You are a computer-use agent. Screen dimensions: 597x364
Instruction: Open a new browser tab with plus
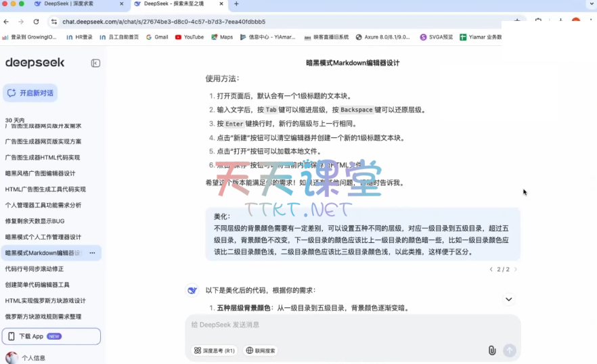[236, 4]
